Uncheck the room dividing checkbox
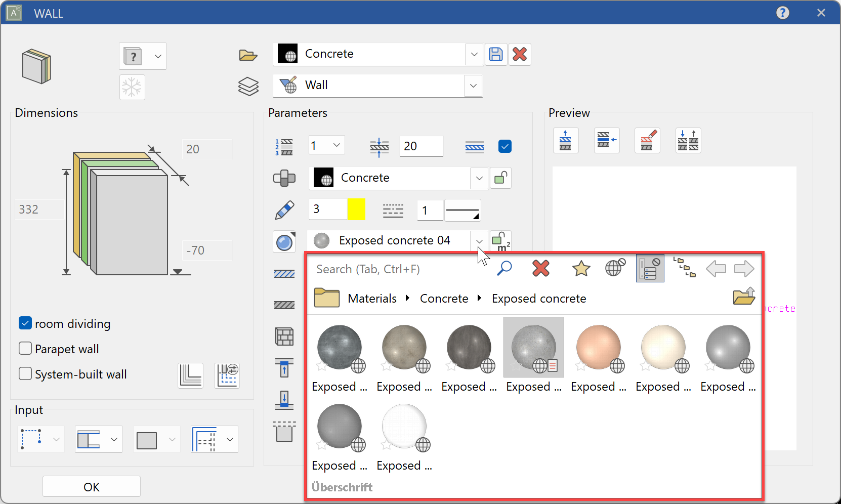Viewport: 841px width, 504px height. pos(25,323)
